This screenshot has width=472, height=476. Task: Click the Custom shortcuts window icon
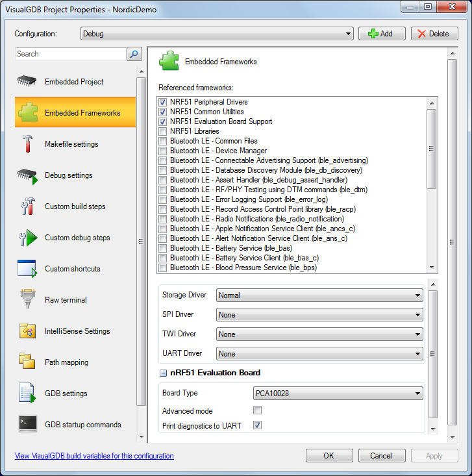[27, 268]
